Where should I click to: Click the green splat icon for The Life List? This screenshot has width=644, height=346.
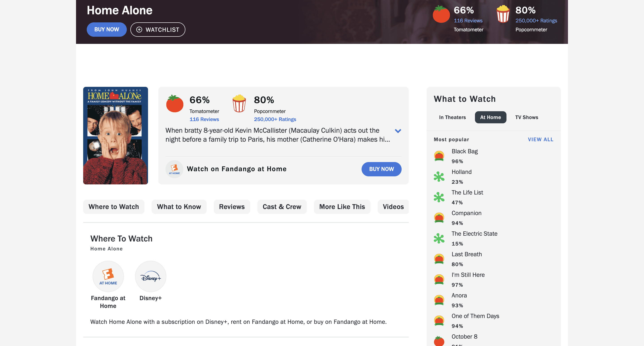(439, 197)
